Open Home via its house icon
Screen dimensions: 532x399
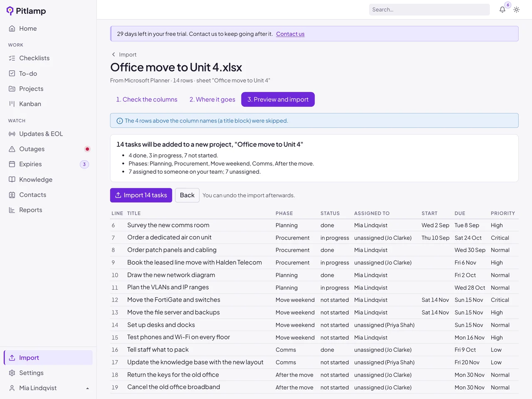[12, 28]
